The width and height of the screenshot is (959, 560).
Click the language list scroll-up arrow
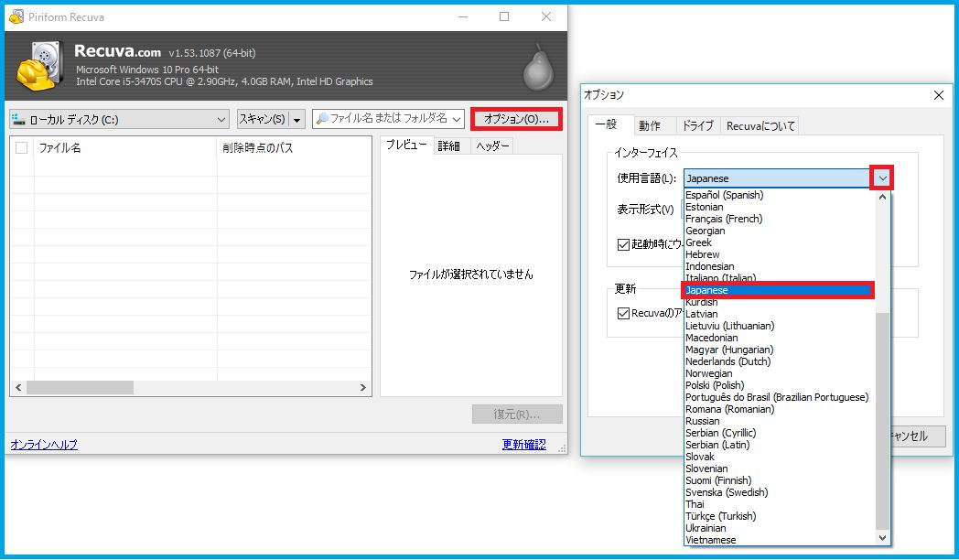(x=882, y=197)
